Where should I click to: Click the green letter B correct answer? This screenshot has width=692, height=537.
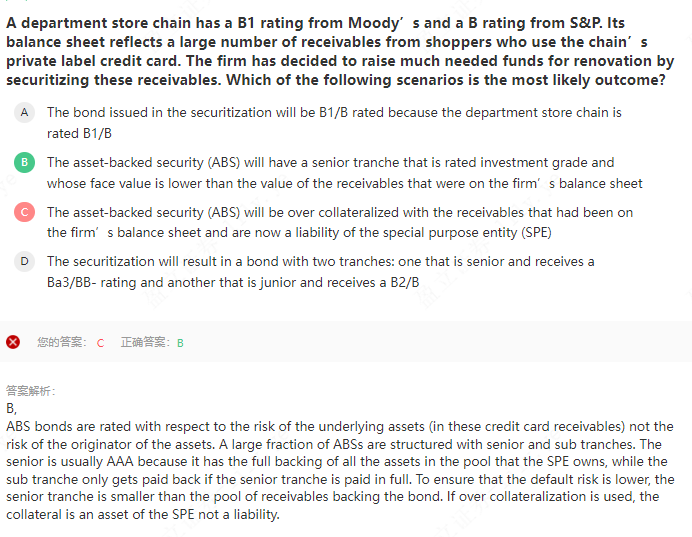tap(180, 343)
